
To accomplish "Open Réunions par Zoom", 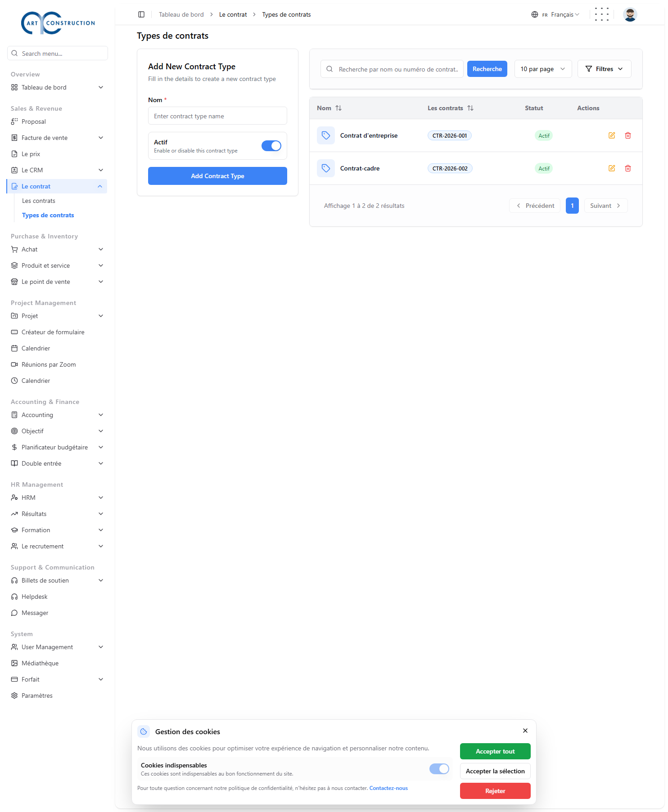I will [57, 364].
